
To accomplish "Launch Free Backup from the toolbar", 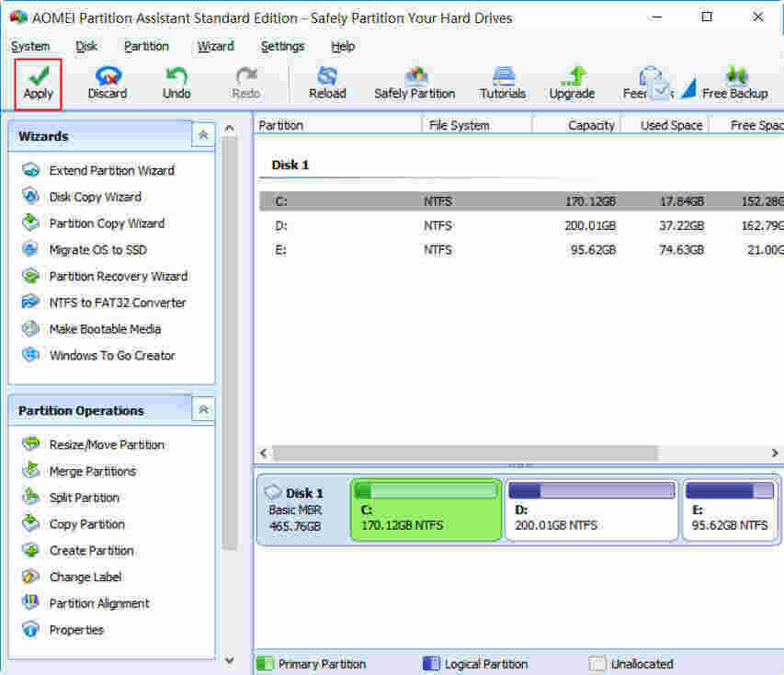I will click(734, 83).
